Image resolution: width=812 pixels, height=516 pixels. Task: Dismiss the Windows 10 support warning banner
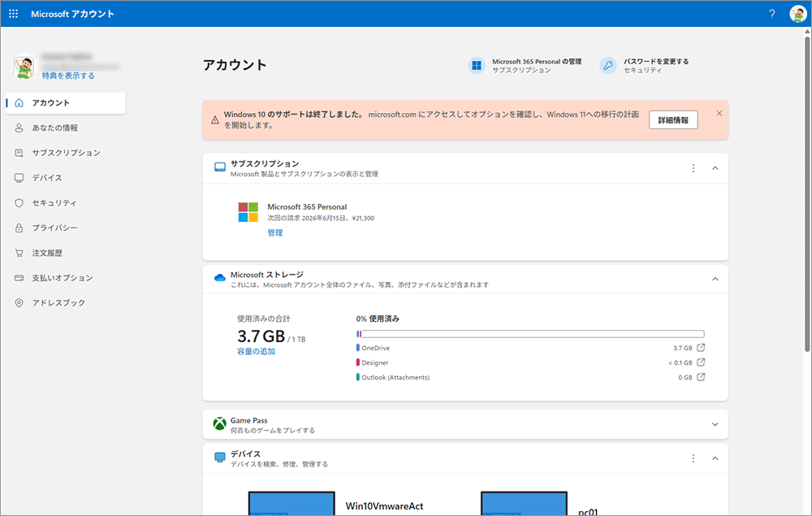pyautogui.click(x=719, y=114)
